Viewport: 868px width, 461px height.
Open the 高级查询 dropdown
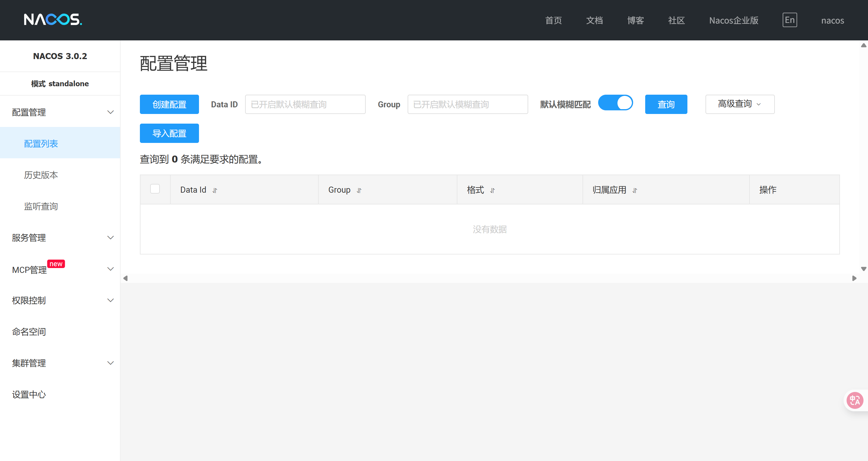pyautogui.click(x=740, y=104)
